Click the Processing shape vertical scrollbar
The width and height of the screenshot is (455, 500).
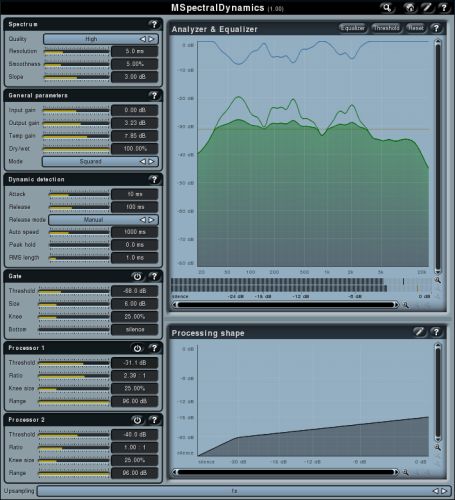point(438,392)
